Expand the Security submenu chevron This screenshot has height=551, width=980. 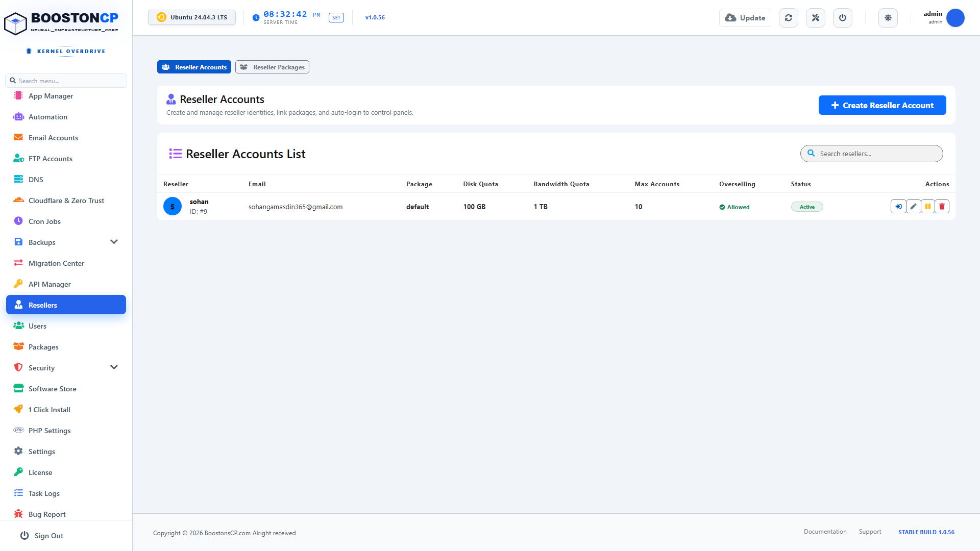point(114,367)
